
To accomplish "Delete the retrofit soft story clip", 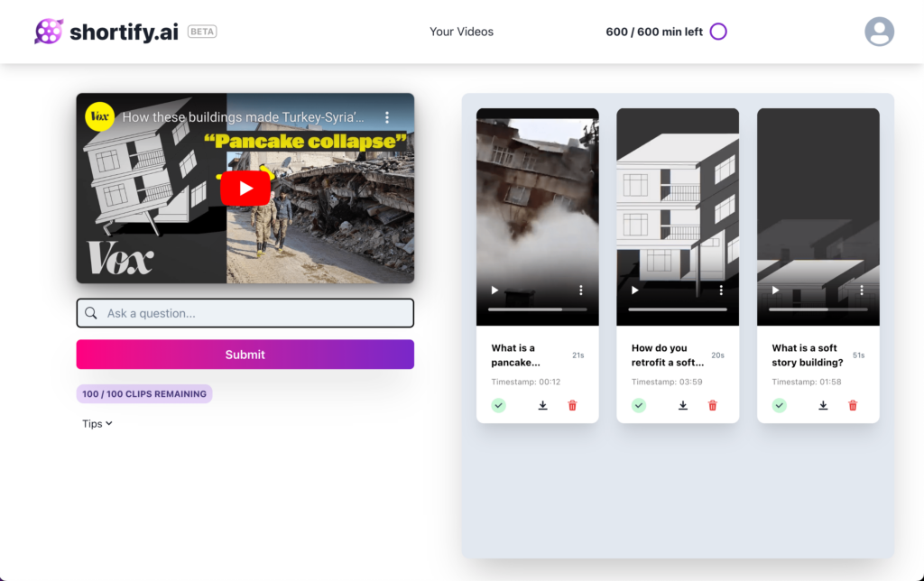I will [713, 406].
